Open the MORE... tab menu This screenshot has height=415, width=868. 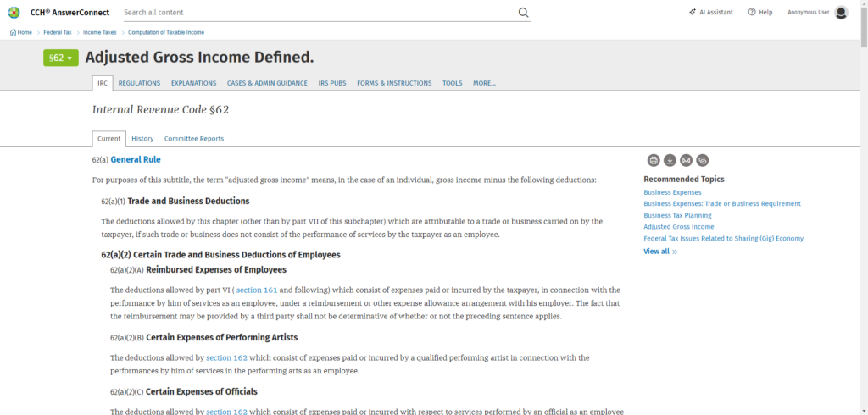(x=484, y=83)
